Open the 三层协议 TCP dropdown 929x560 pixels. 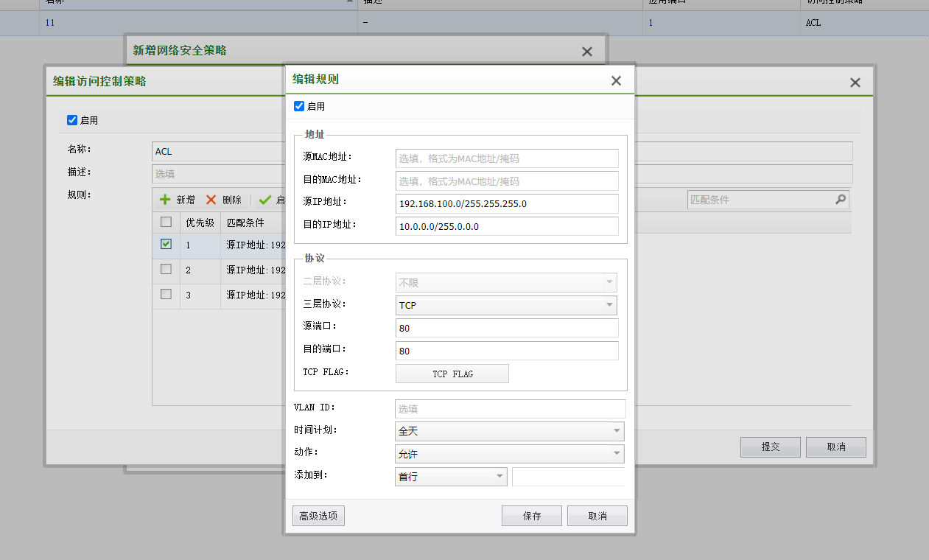(x=506, y=305)
